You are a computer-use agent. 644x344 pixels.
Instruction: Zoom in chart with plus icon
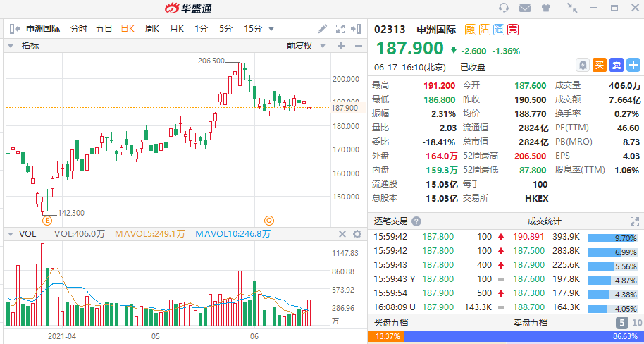(x=341, y=46)
